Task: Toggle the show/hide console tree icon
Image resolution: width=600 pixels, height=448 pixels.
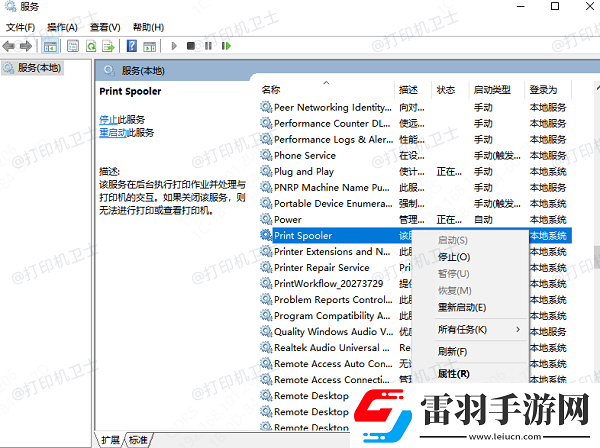Action: tap(50, 46)
